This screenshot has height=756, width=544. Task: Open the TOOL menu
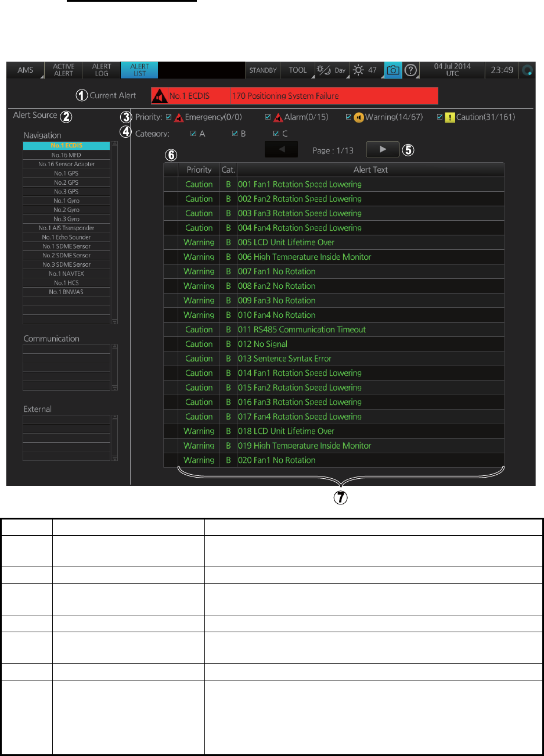(x=298, y=70)
